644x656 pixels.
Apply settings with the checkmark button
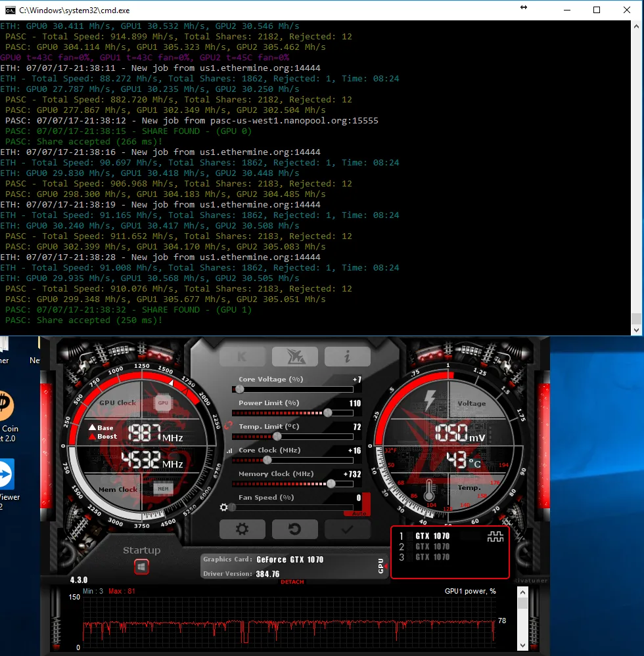(x=347, y=529)
